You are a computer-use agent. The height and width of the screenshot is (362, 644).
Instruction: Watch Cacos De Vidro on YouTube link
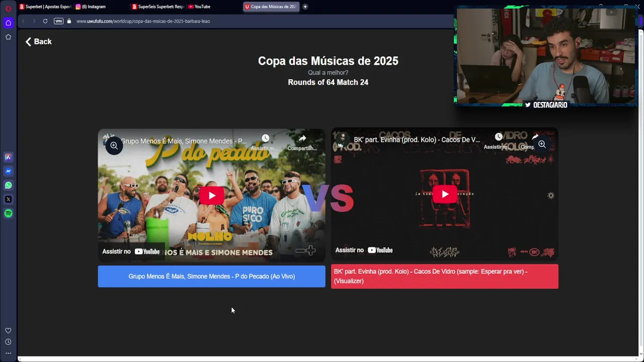364,250
